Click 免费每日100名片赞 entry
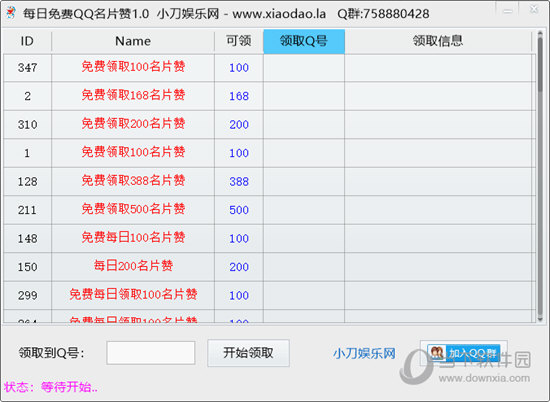The image size is (550, 402). (x=133, y=237)
